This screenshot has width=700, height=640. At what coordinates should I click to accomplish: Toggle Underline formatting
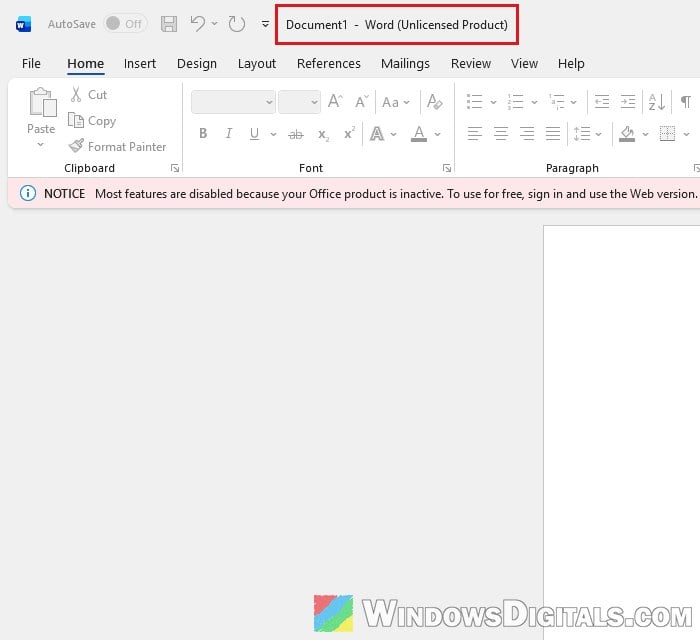254,133
